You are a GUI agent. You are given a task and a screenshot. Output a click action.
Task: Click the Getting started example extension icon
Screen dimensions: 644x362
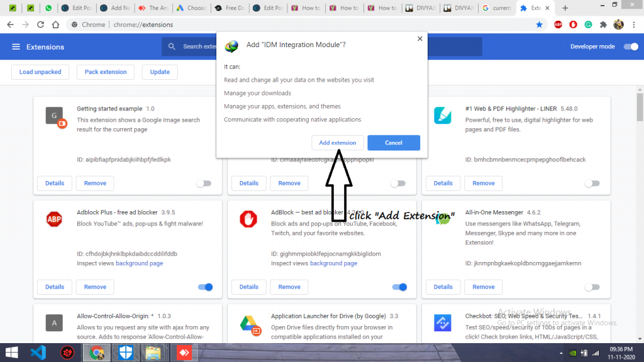55,117
